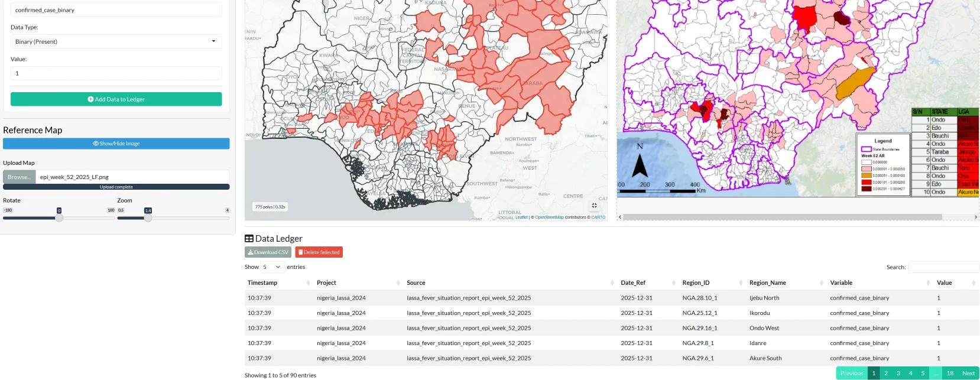Viewport: 980px width, 380px height.
Task: Open the OpenStreetMap attribution link
Action: (x=549, y=217)
